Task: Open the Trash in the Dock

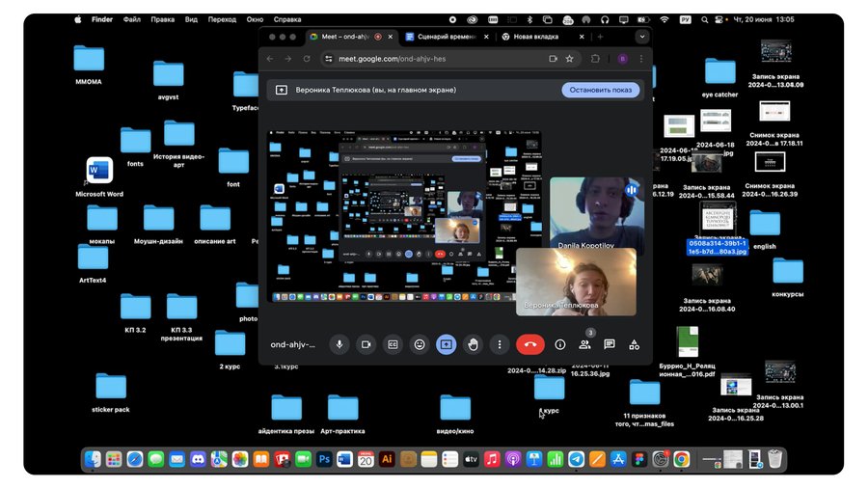Action: pos(774,459)
